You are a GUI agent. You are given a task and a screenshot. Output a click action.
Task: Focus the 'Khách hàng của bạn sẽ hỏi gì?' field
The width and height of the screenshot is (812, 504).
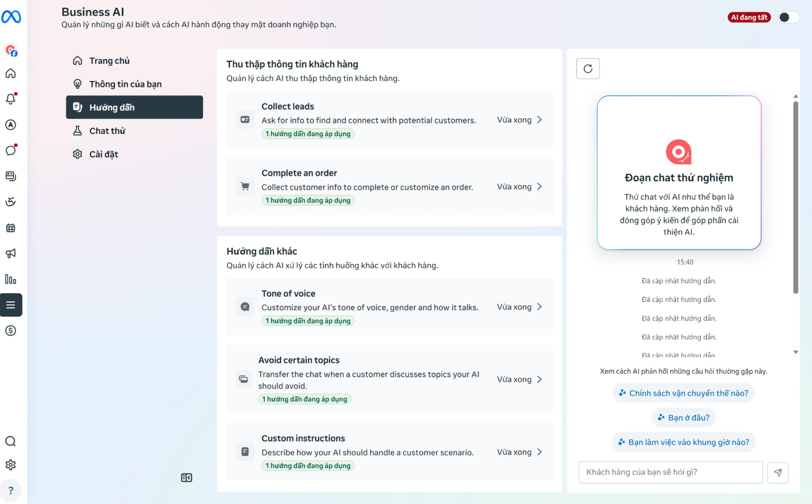coord(670,472)
